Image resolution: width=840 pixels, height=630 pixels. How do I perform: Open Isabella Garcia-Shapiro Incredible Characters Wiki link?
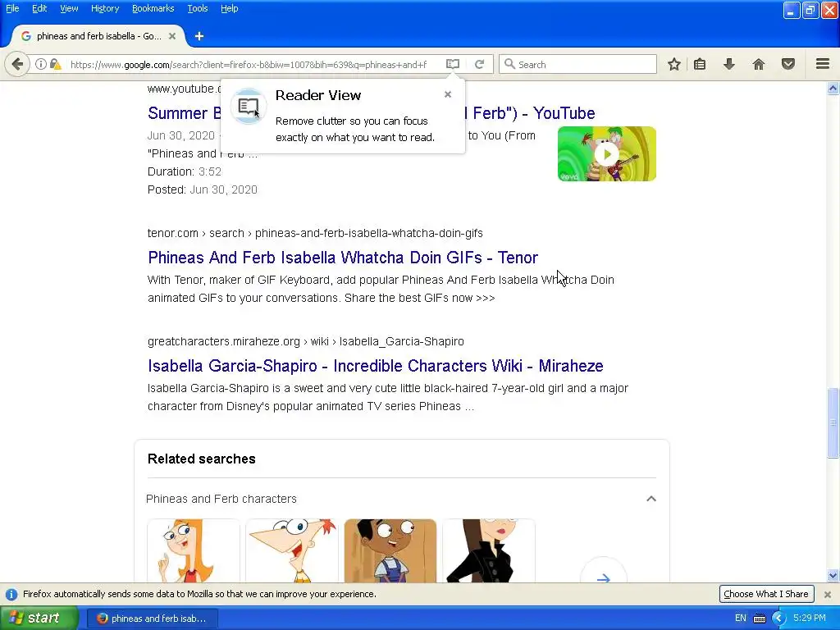(x=376, y=366)
